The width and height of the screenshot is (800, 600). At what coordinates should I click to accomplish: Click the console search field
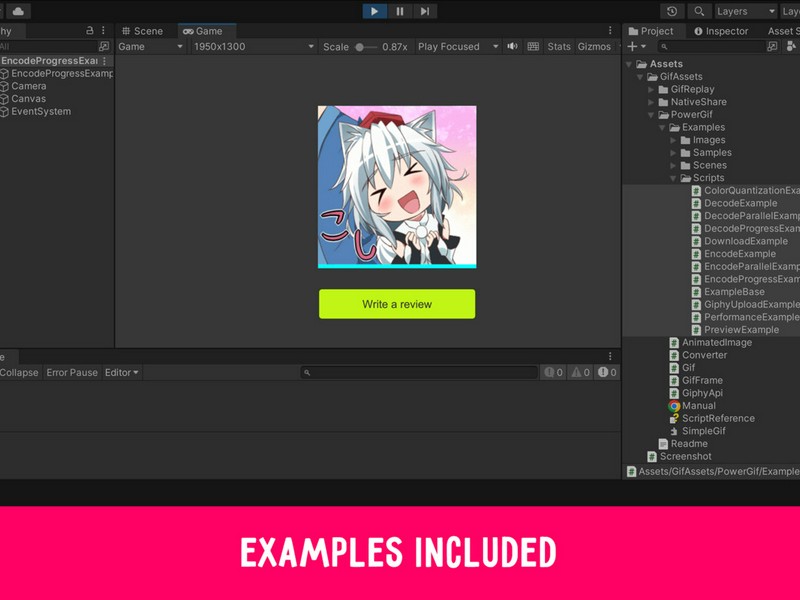(x=419, y=372)
